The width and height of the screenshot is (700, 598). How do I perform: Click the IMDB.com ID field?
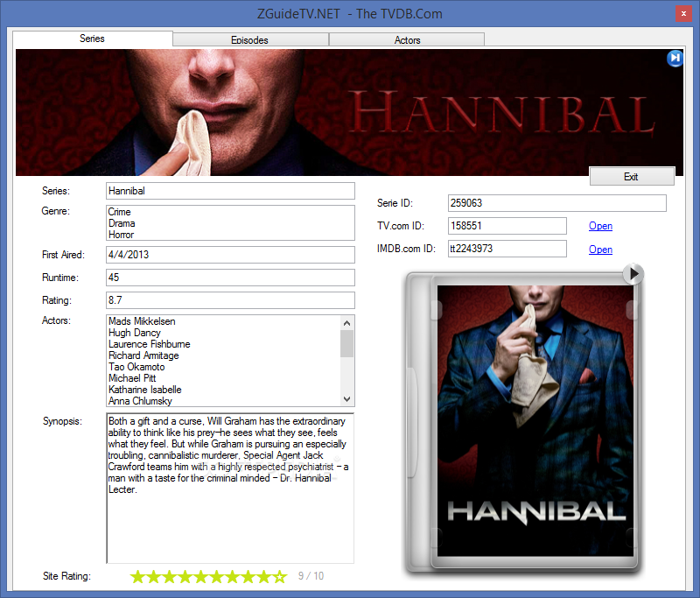(507, 249)
